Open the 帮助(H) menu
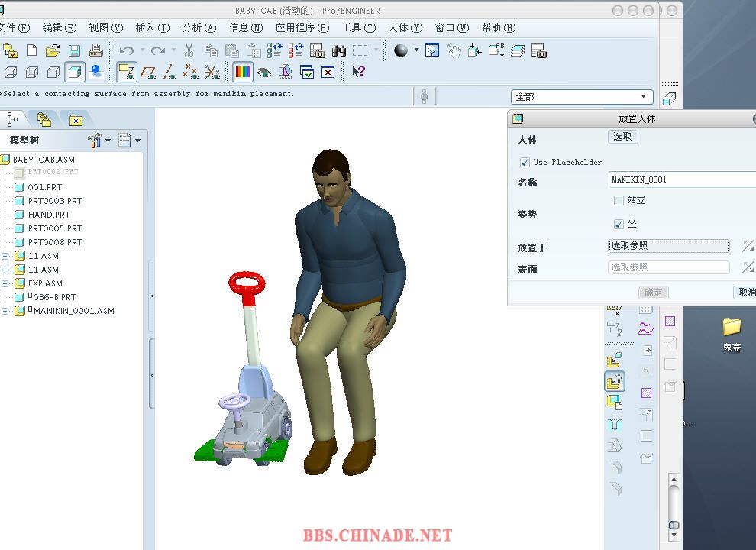756x550 pixels. [x=499, y=28]
